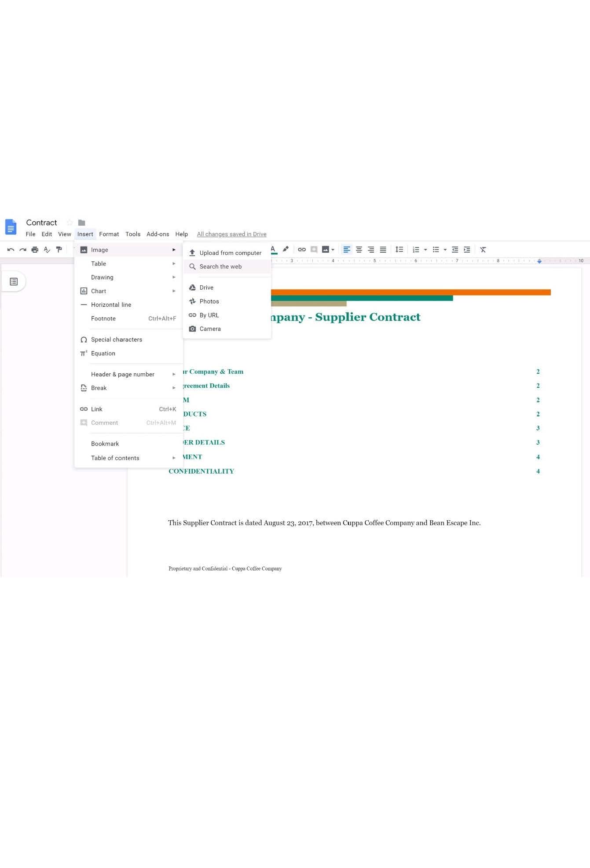Viewport: 590px width, 868px height.
Task: Click the undo arrow in toolbar
Action: point(11,250)
